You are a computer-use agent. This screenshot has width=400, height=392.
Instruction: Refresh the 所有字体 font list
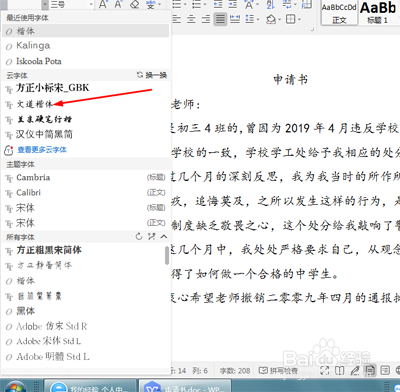(139, 236)
